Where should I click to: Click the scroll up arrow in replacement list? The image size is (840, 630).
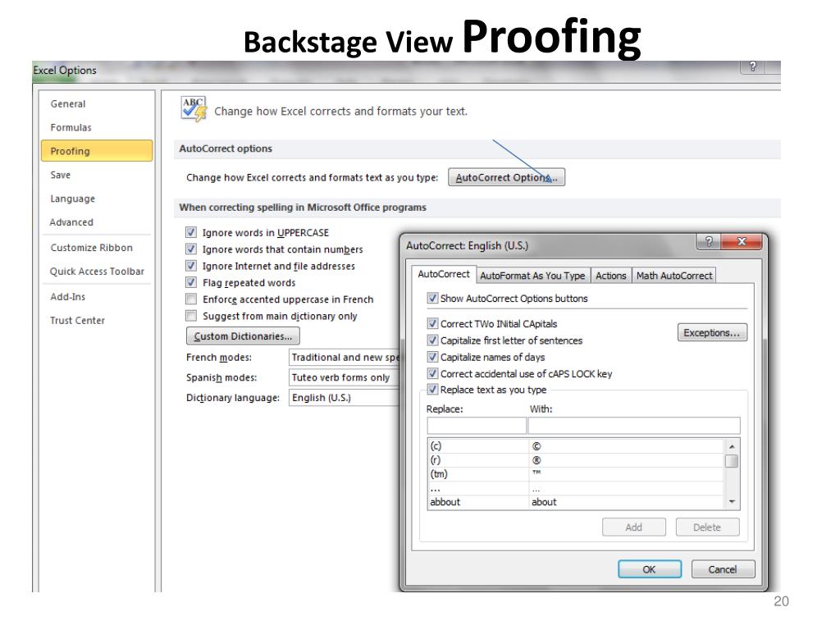pyautogui.click(x=732, y=446)
